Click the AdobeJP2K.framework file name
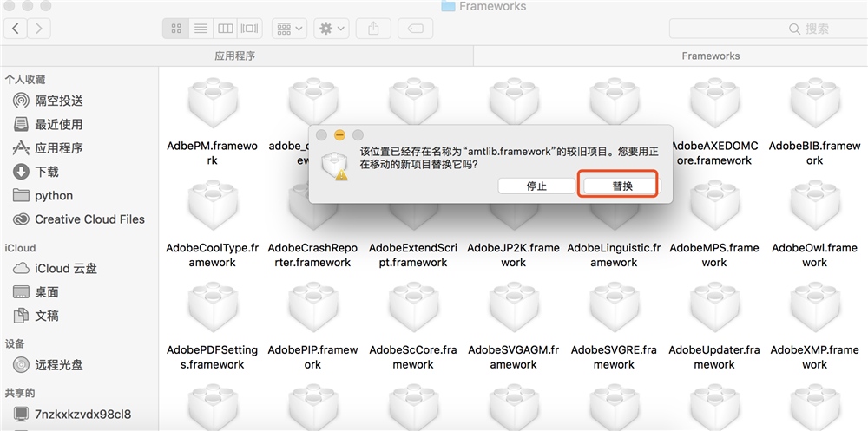Viewport: 868px width, 431px height. (x=513, y=255)
